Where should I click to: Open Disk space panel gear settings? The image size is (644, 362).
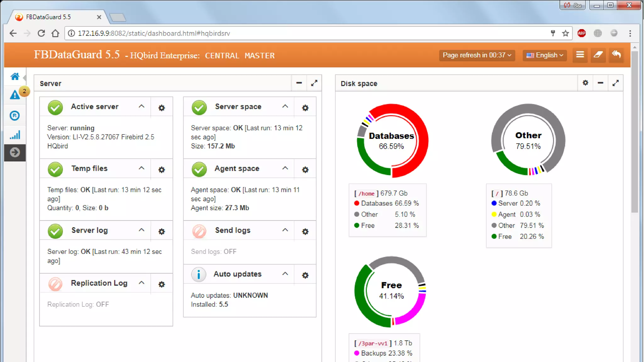point(585,83)
